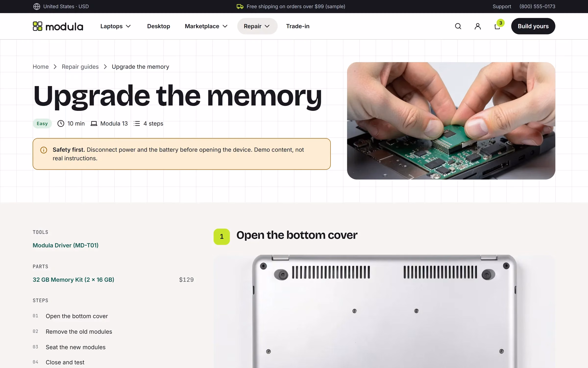588x368 pixels.
Task: Jump to step 01 Open the bottom cover
Action: 70,316
